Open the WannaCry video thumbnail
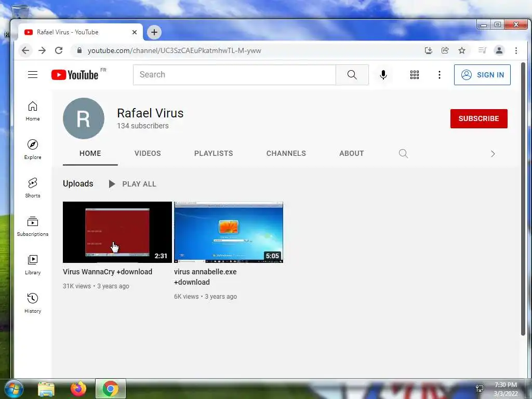Viewport: 532px width, 399px height. 117,232
